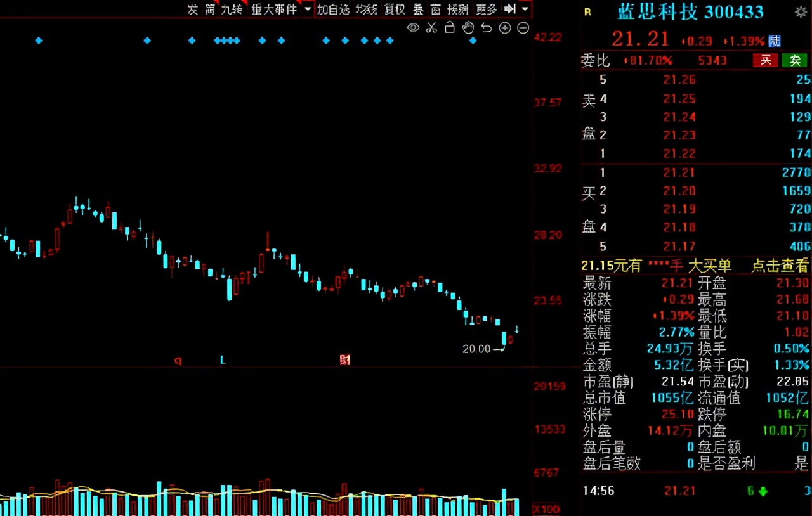Click the 市盈(静) value 21.54
812x516 pixels.
[677, 382]
